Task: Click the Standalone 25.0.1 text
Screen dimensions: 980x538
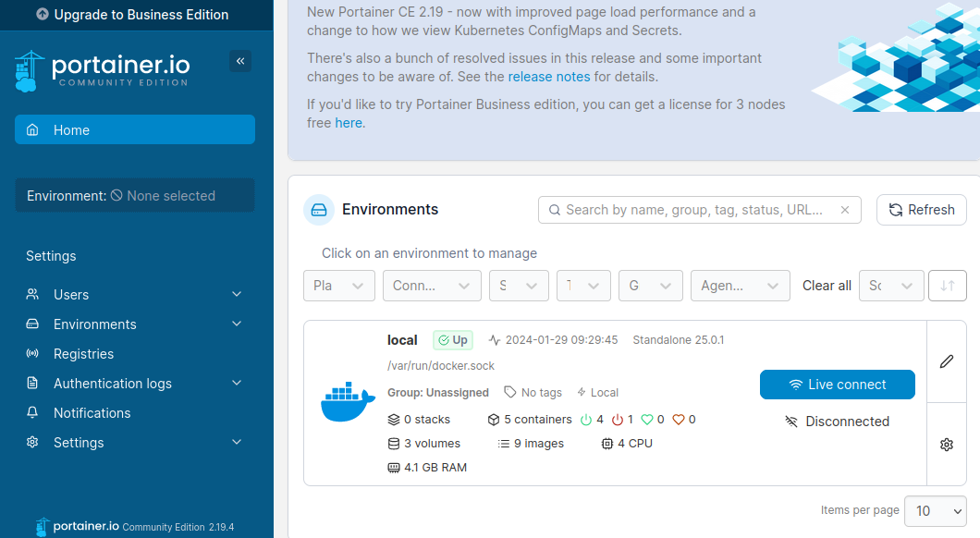Action: coord(678,340)
